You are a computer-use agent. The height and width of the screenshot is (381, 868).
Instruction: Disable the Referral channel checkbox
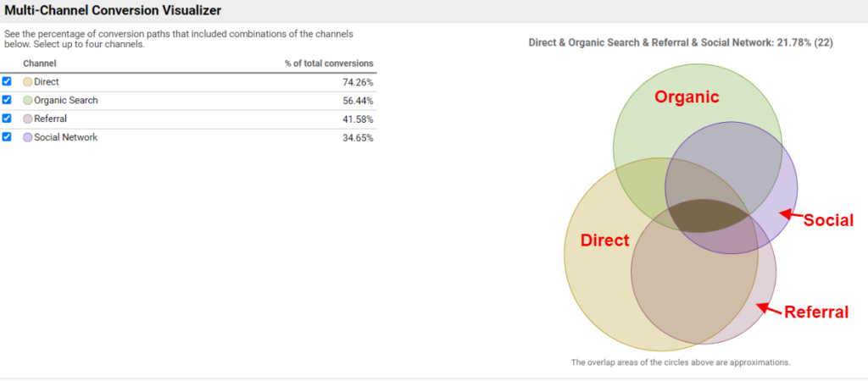(x=7, y=119)
